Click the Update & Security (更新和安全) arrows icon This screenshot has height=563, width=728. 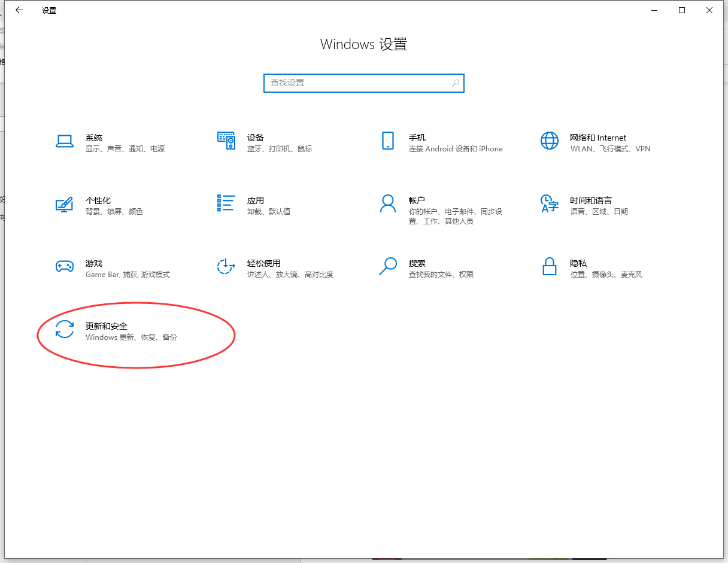(64, 330)
